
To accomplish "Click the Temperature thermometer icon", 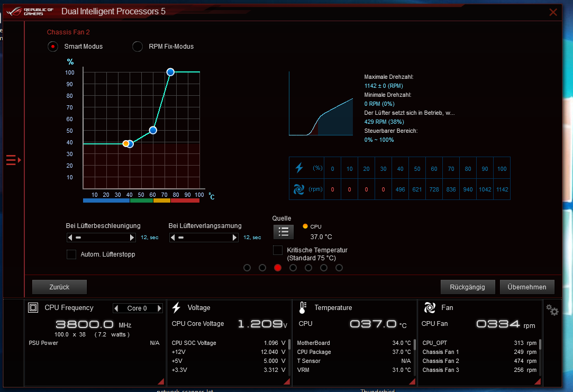I will point(303,307).
